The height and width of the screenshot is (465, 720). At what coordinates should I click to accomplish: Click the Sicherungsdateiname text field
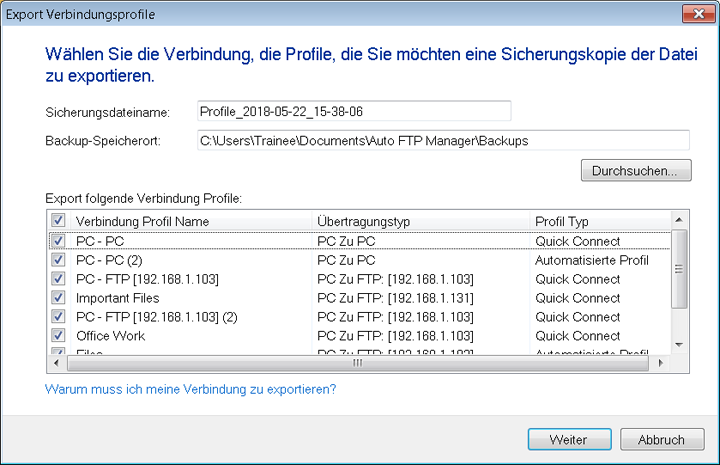pyautogui.click(x=353, y=111)
